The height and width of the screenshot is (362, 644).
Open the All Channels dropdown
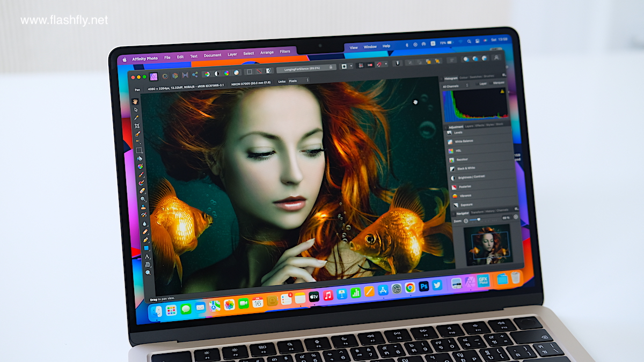tap(453, 85)
